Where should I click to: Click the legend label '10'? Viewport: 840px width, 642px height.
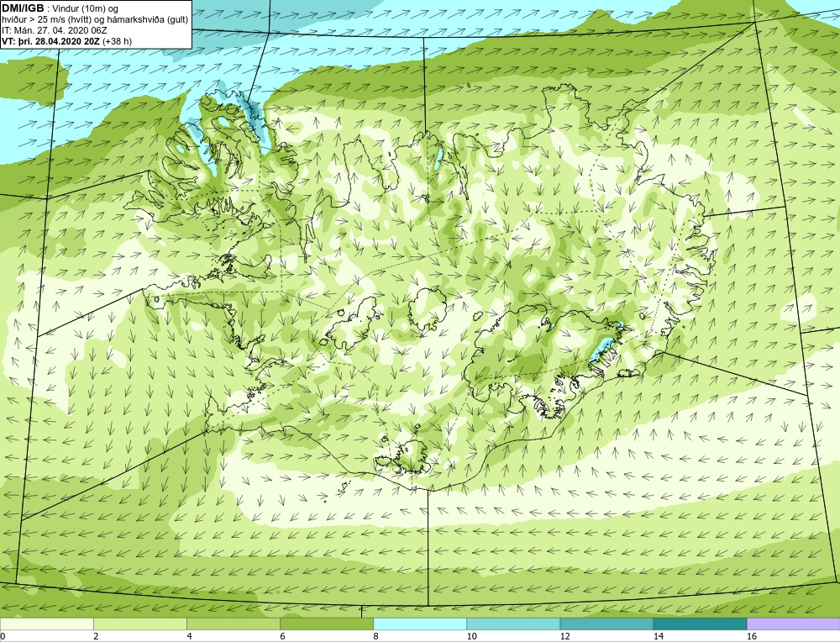471,636
